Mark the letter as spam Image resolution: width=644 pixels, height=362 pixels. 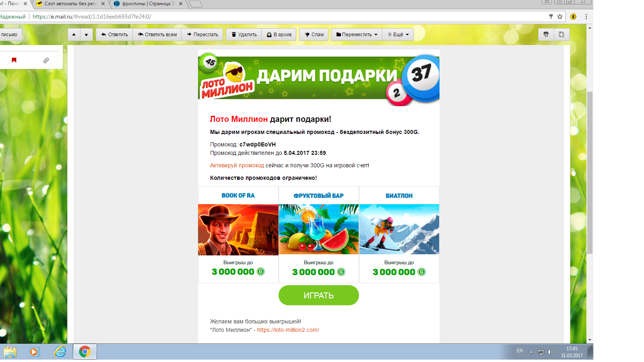[x=314, y=35]
